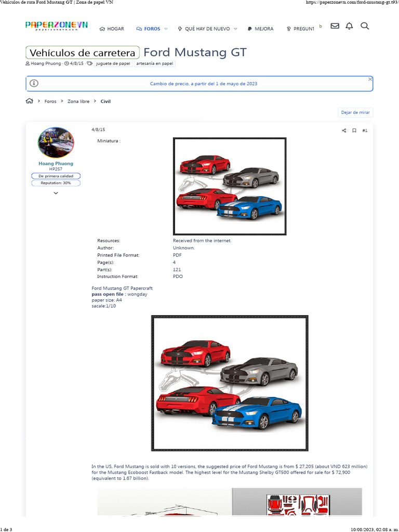Click the post date 4/8/15 in post header
This screenshot has width=399, height=532.
(x=98, y=129)
